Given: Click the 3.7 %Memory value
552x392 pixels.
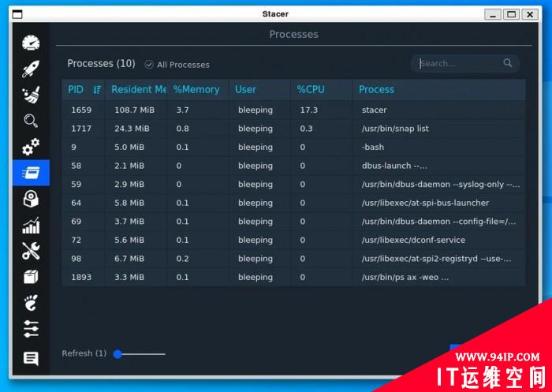Looking at the screenshot, I should 182,110.
